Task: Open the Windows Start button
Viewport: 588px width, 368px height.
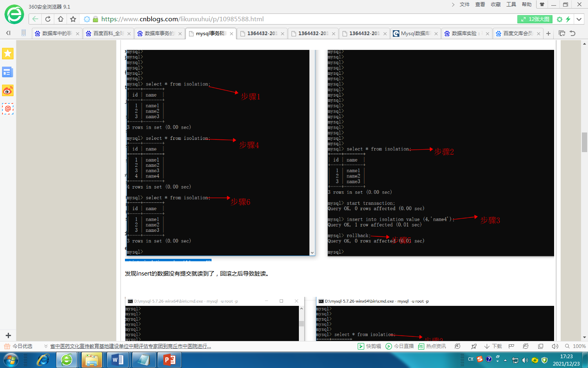Action: pyautogui.click(x=11, y=360)
